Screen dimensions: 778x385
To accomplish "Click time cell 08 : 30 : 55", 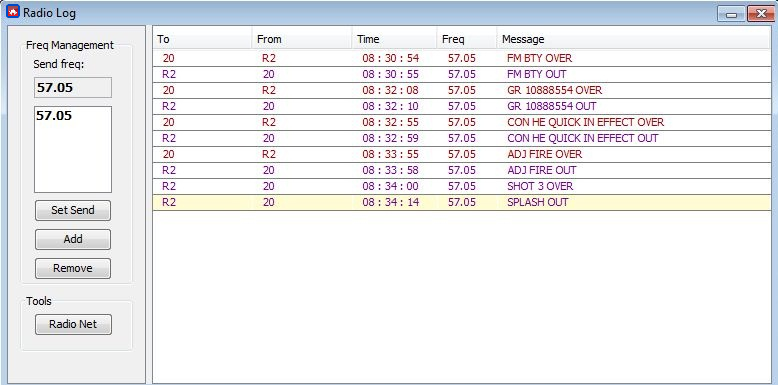I will tap(390, 74).
